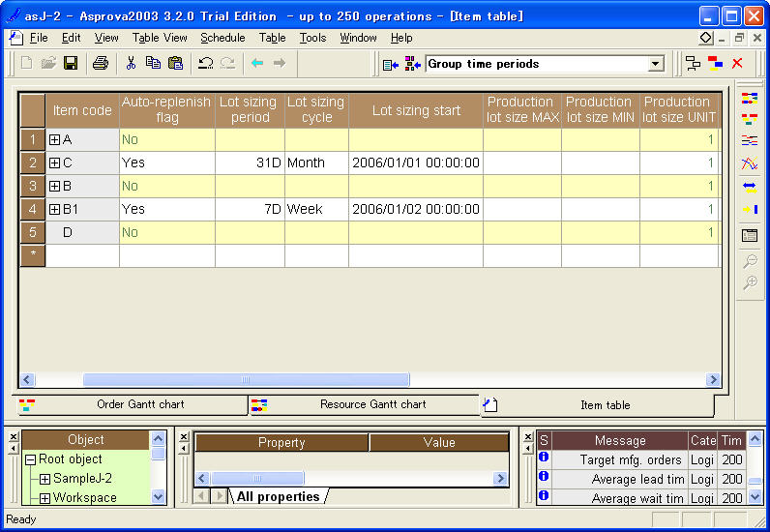
Task: Click the Message column header
Action: click(x=620, y=441)
